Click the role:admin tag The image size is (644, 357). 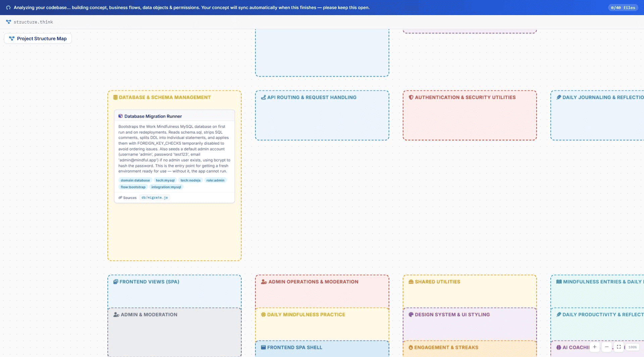215,180
